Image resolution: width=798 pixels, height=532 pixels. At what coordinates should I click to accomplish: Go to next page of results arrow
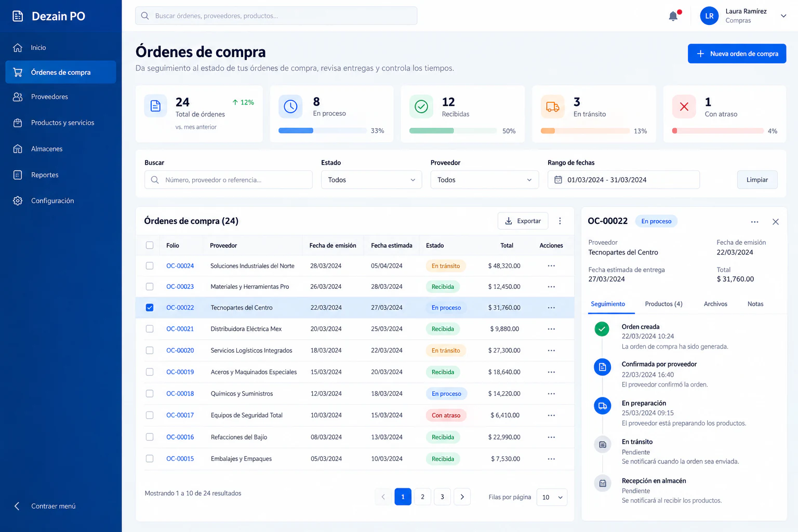(x=462, y=497)
